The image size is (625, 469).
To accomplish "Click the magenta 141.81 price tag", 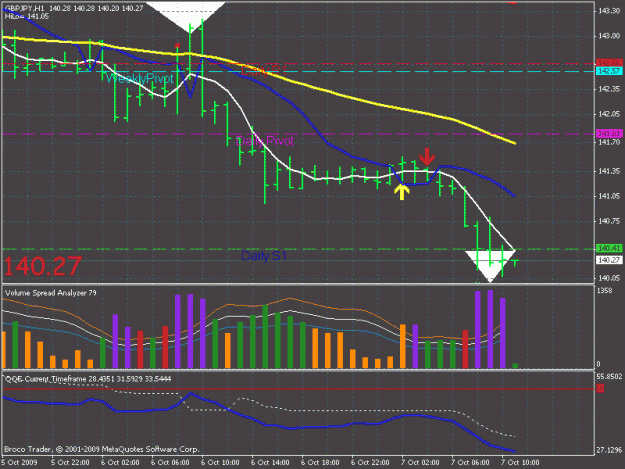I will [x=609, y=134].
